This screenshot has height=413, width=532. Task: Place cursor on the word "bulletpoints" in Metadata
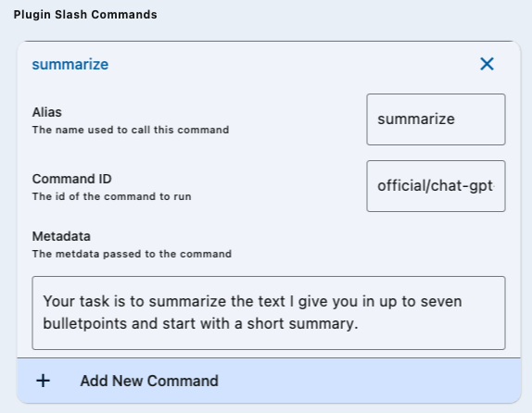coord(85,323)
